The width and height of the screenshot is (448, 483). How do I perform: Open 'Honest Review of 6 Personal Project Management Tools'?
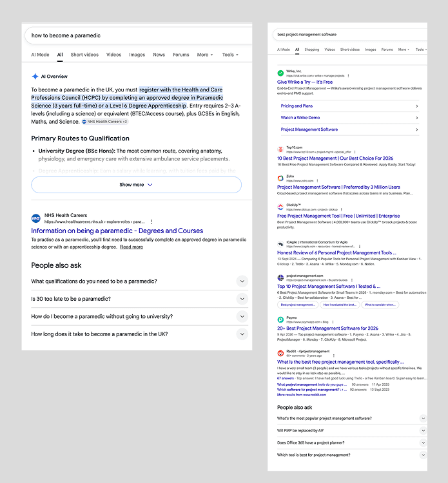click(336, 252)
